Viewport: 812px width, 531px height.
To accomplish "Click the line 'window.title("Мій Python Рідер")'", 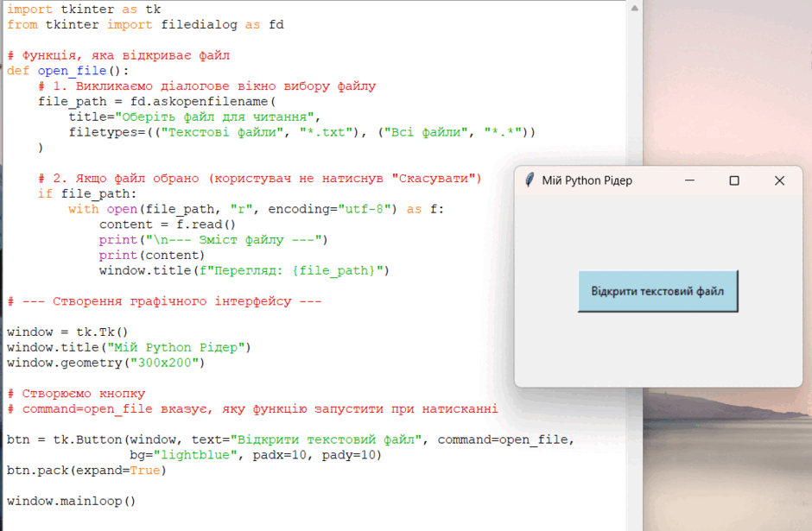I will point(129,347).
